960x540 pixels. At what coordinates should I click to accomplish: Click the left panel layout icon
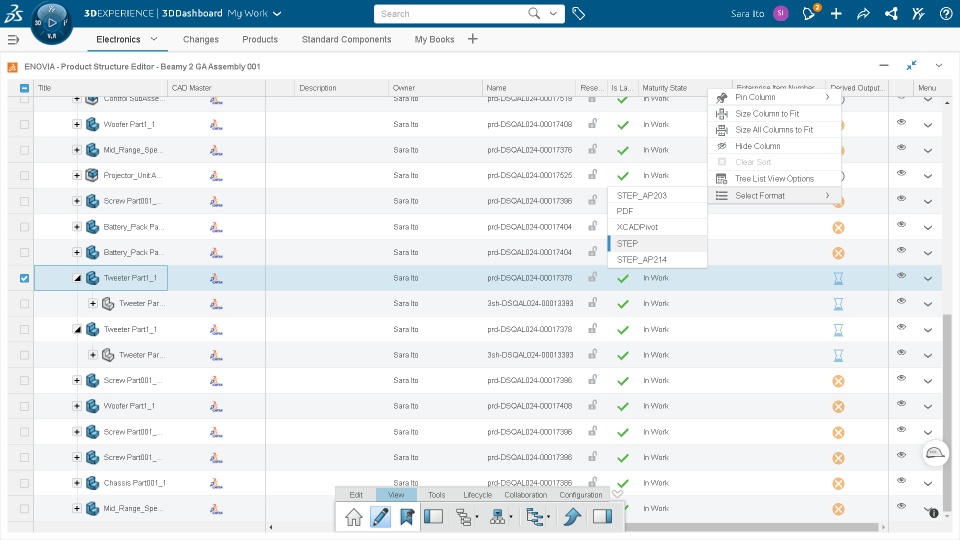(x=433, y=517)
